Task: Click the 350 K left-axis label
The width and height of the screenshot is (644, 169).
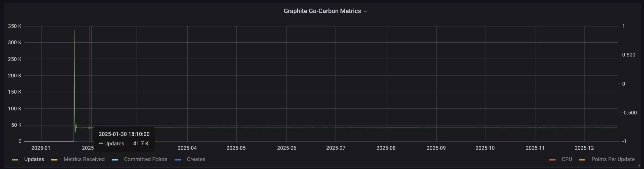Action: tap(15, 26)
